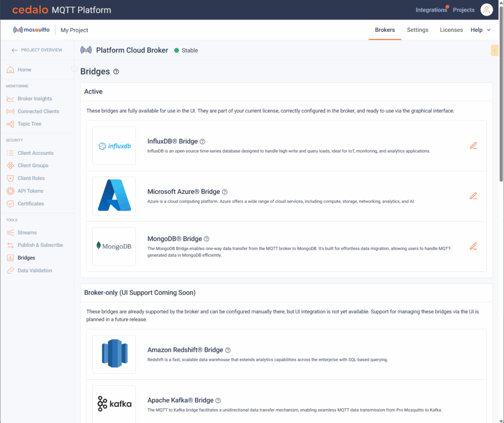Screen dimensions: 504x423
Task: Expand the yellow right-side panel arrow
Action: click(495, 50)
